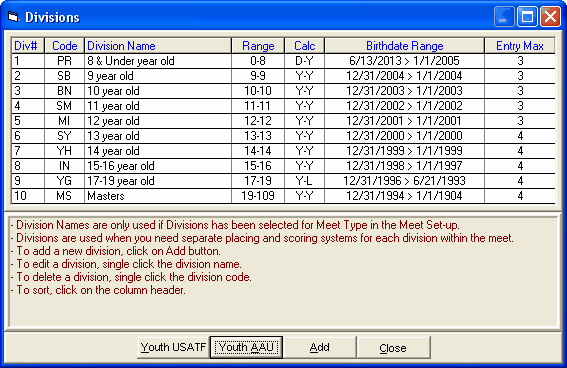Select range cell '0-8'

pyautogui.click(x=258, y=61)
